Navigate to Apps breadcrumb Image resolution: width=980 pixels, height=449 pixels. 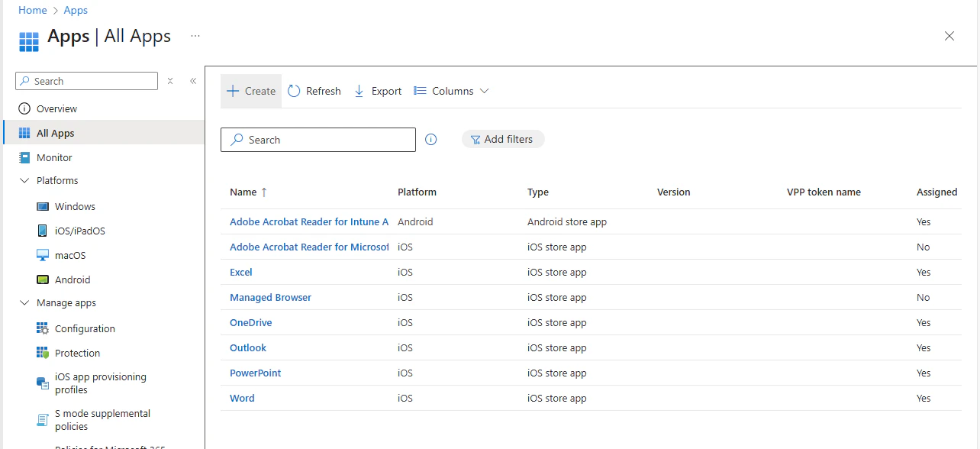point(76,10)
